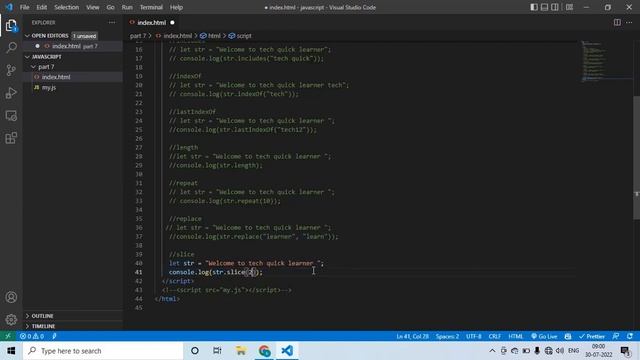
Task: Click the VS Code logo icon in title bar
Action: tap(9, 7)
